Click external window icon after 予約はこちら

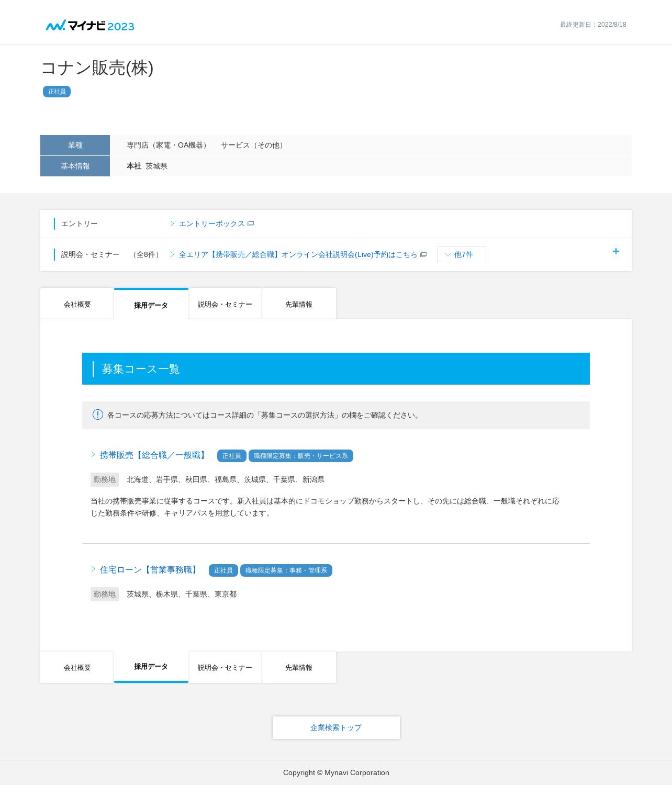[423, 254]
